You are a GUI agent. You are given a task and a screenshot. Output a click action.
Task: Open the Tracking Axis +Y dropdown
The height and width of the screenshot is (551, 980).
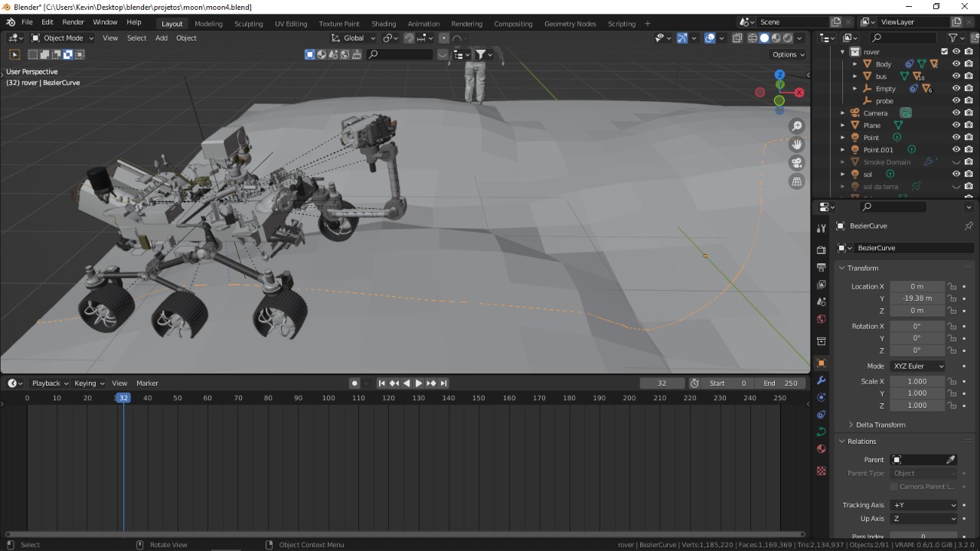[x=925, y=505]
